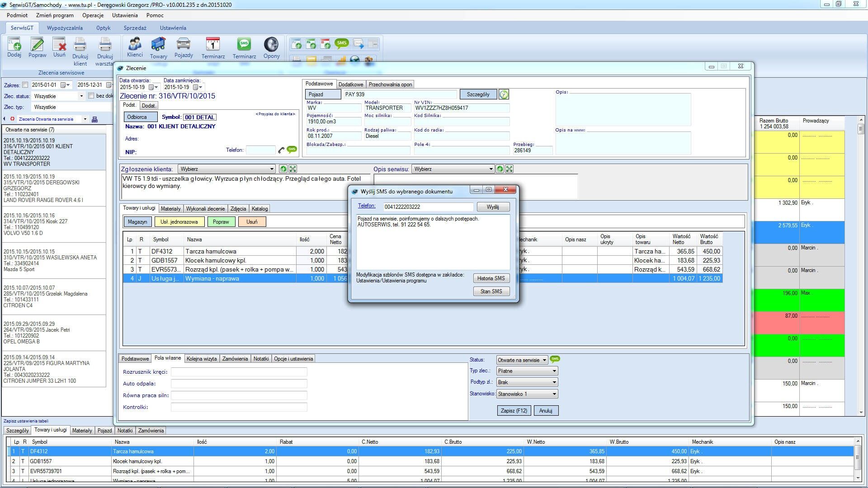Toggle the Zakres date range checkbox
This screenshot has width=868, height=488.
click(x=25, y=85)
